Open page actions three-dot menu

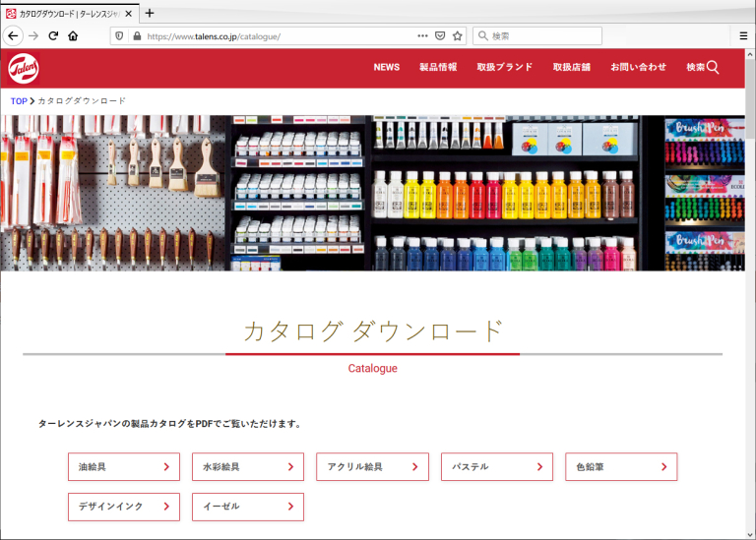(422, 35)
